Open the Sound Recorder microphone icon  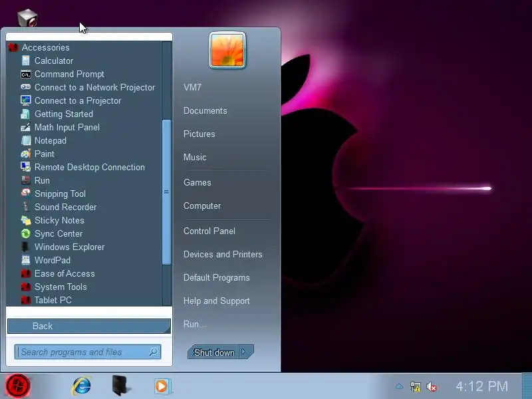pyautogui.click(x=26, y=207)
